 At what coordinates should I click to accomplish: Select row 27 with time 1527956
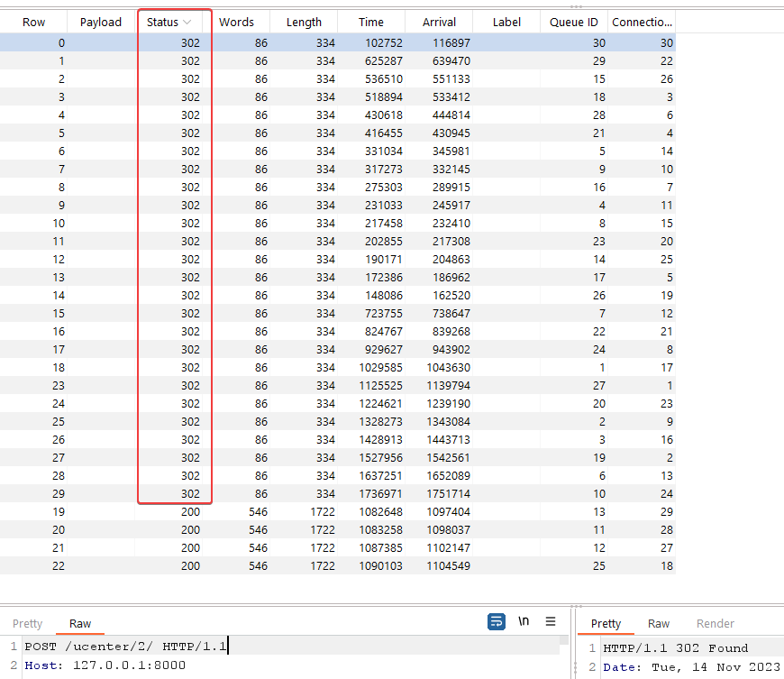coord(338,457)
